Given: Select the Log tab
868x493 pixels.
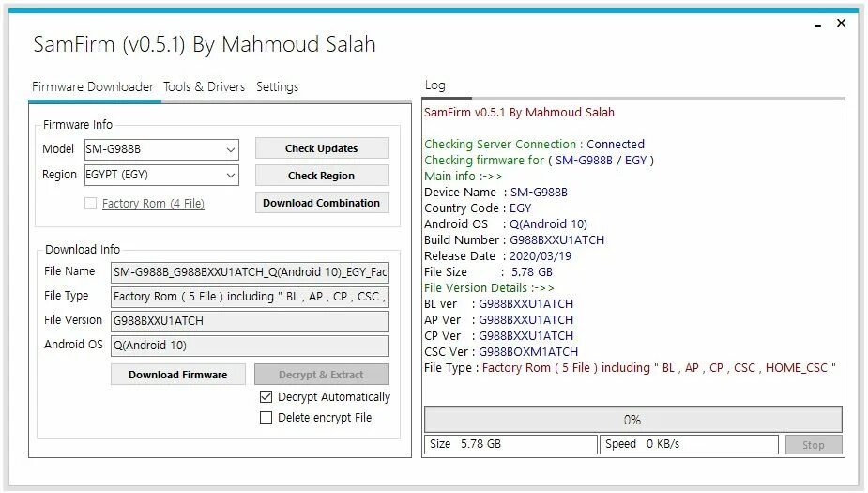Looking at the screenshot, I should tap(435, 85).
